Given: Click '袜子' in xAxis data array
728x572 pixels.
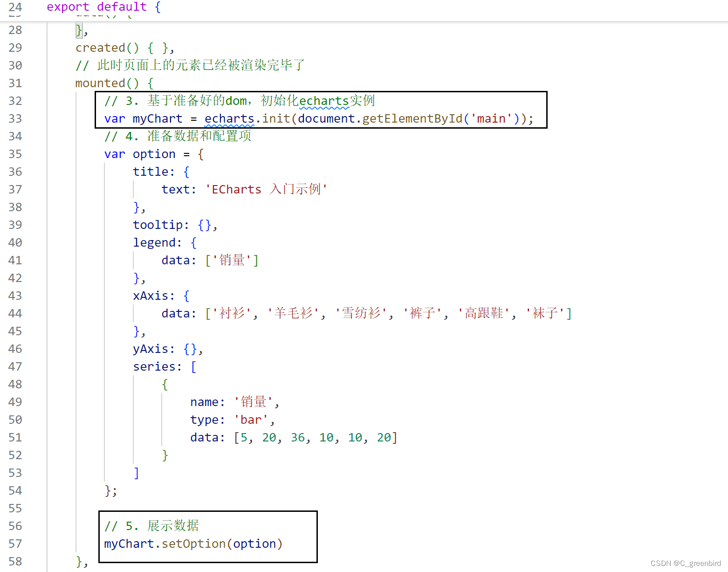Looking at the screenshot, I should pos(545,314).
